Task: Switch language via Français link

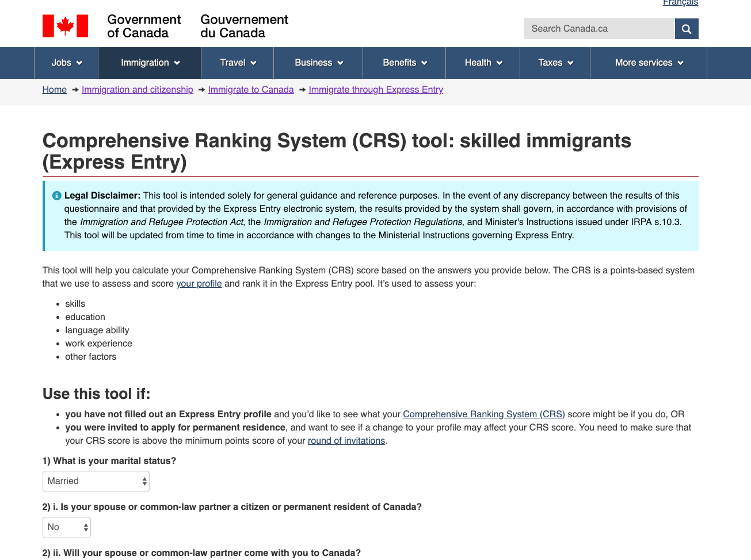Action: tap(680, 3)
